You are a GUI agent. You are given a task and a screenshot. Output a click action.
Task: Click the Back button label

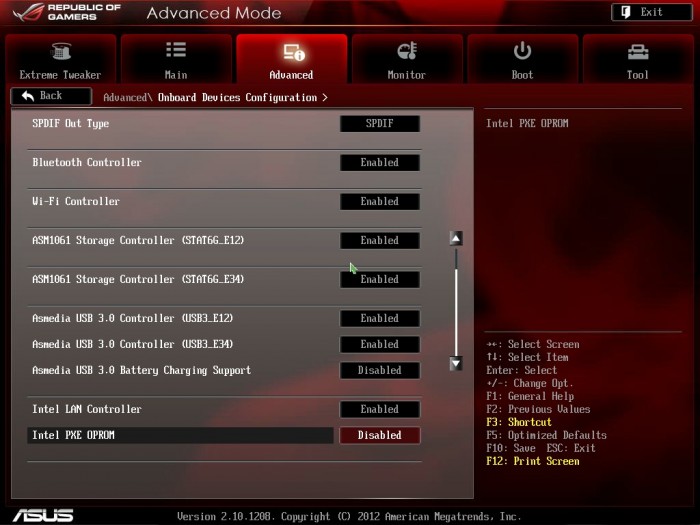51,96
